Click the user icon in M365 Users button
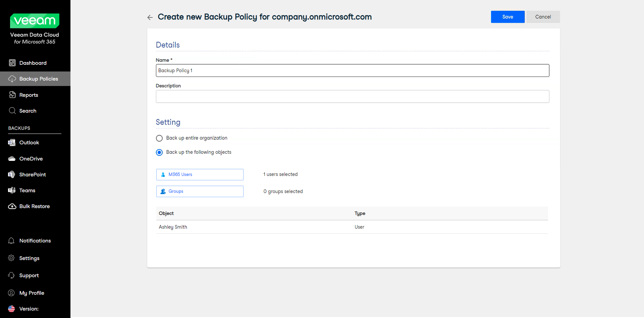 click(x=163, y=175)
